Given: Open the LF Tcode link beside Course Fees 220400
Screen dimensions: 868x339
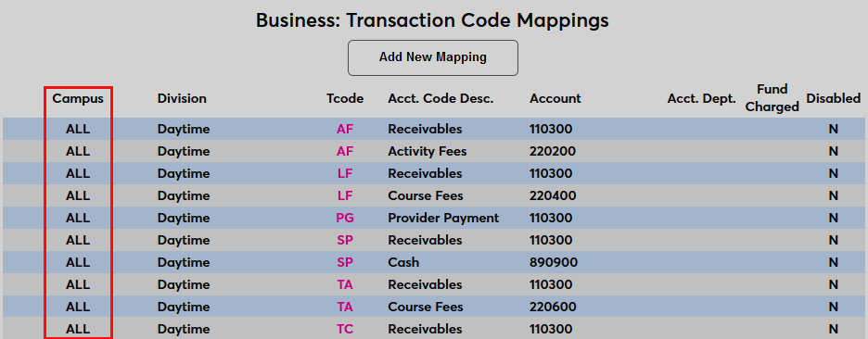Looking at the screenshot, I should pos(345,195).
